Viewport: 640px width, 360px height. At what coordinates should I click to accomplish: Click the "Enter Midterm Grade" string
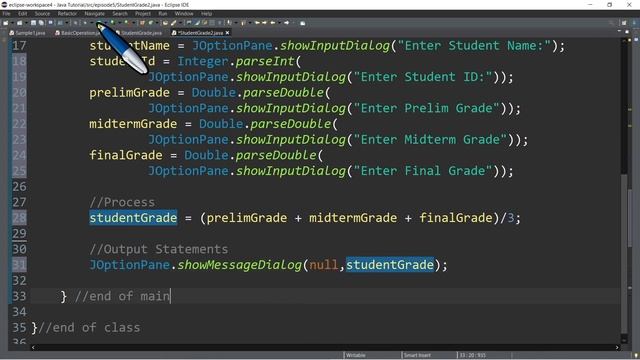pos(430,140)
